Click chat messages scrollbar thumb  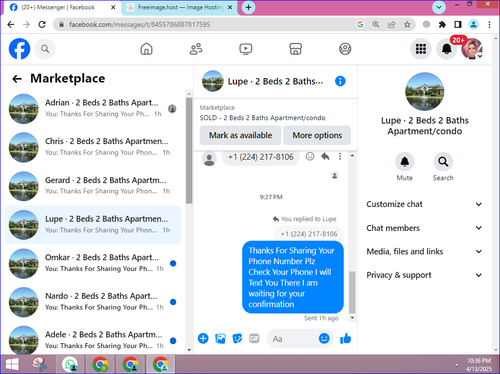click(x=352, y=292)
